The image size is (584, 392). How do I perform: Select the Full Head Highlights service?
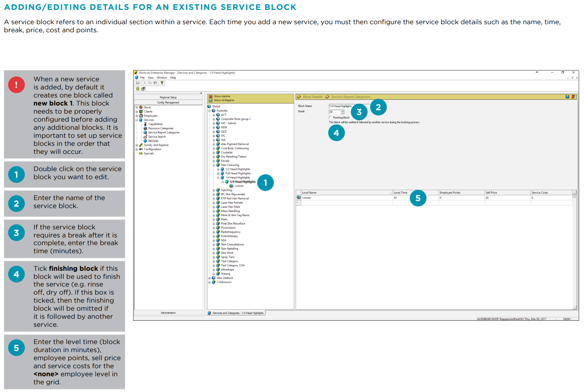pyautogui.click(x=238, y=173)
